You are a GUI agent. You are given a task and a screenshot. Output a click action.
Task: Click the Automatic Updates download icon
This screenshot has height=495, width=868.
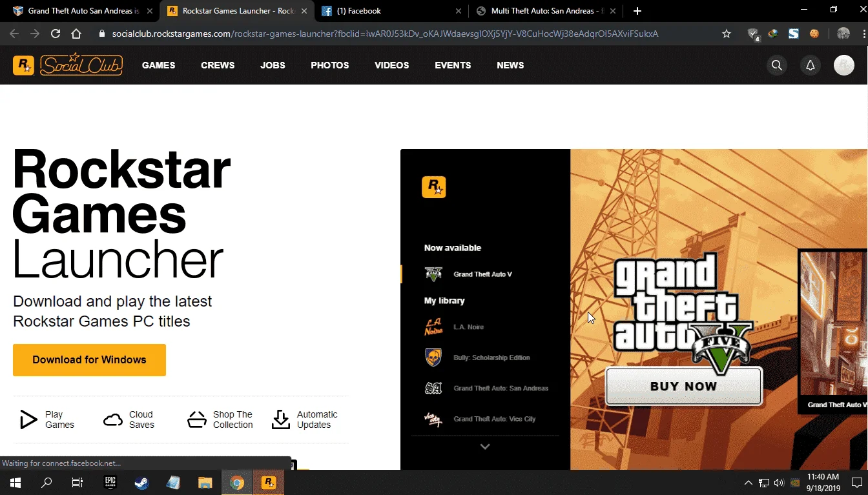281,419
